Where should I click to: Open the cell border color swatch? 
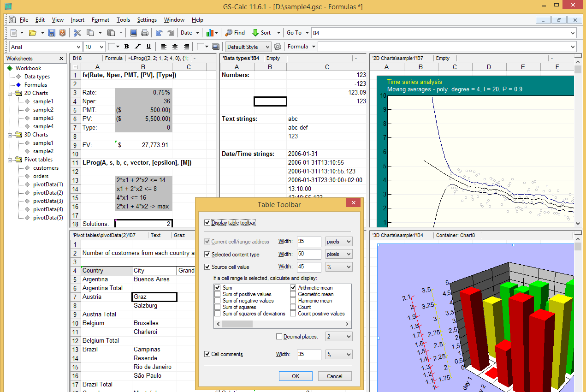pyautogui.click(x=201, y=47)
